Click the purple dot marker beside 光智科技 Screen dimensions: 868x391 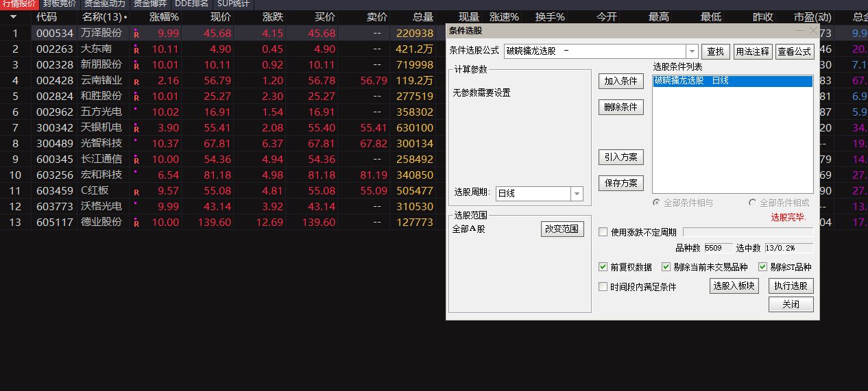(x=136, y=140)
